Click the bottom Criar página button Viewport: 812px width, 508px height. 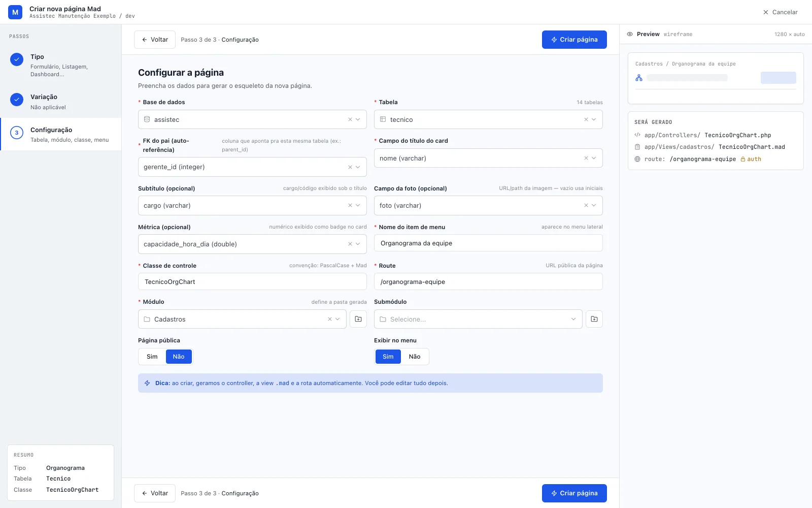[x=574, y=493]
